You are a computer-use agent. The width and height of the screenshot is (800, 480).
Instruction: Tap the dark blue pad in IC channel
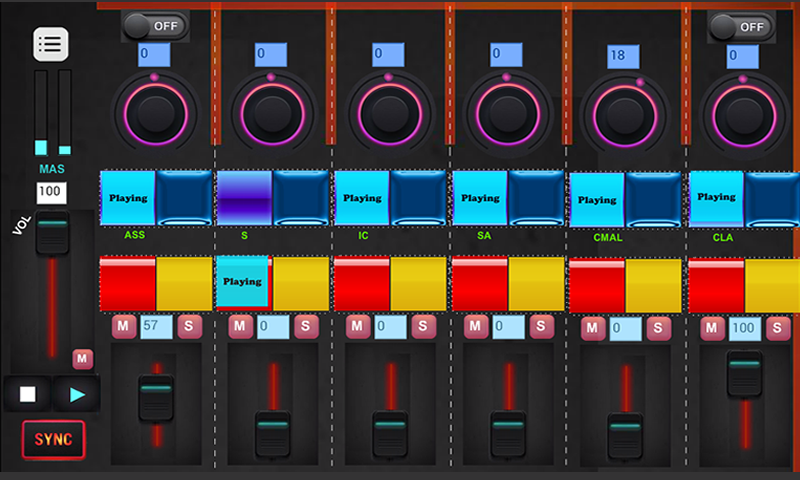click(418, 198)
